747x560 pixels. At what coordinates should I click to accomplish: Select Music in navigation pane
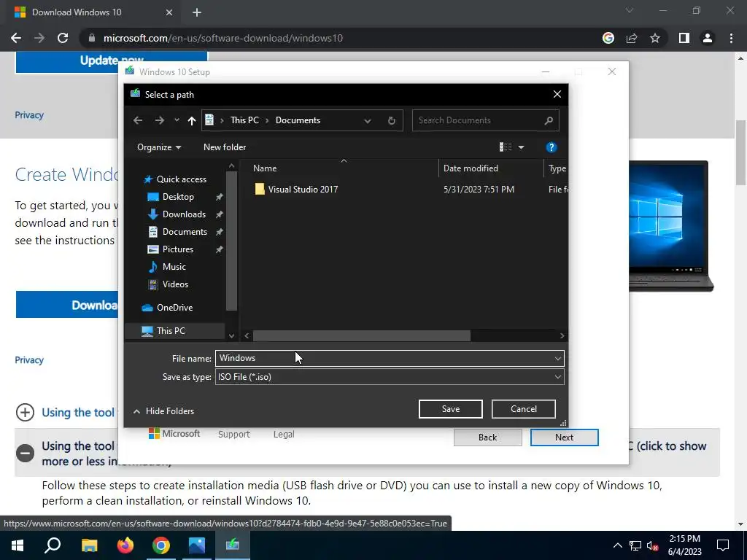174,267
